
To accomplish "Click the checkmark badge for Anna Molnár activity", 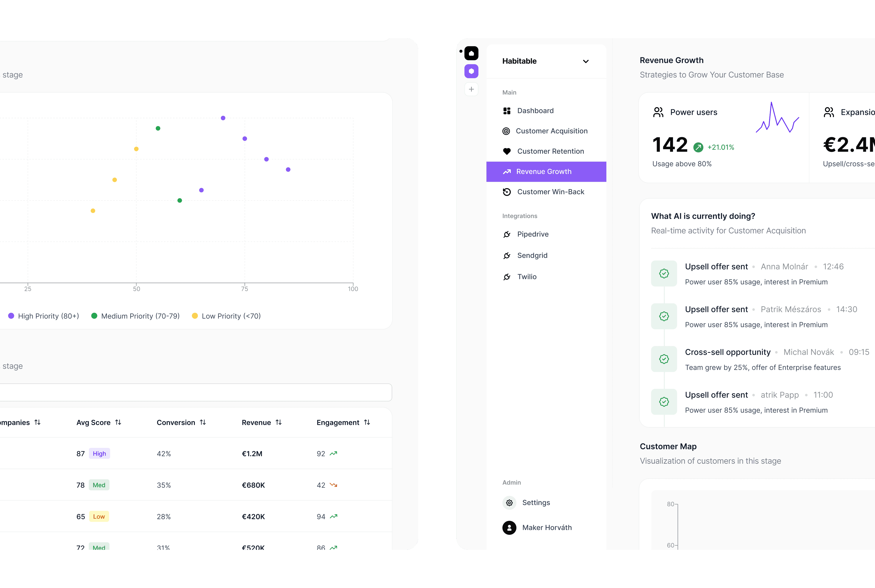I will click(664, 274).
